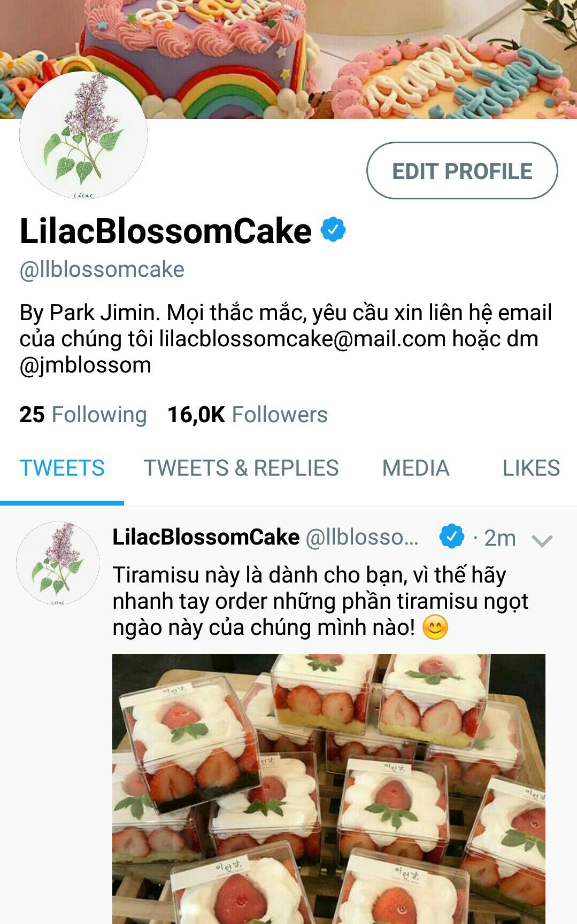Click the Edit Profile button
This screenshot has height=924, width=577.
click(x=462, y=170)
